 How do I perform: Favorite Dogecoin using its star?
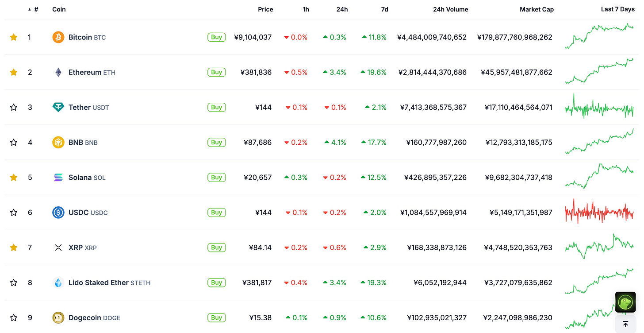point(14,317)
